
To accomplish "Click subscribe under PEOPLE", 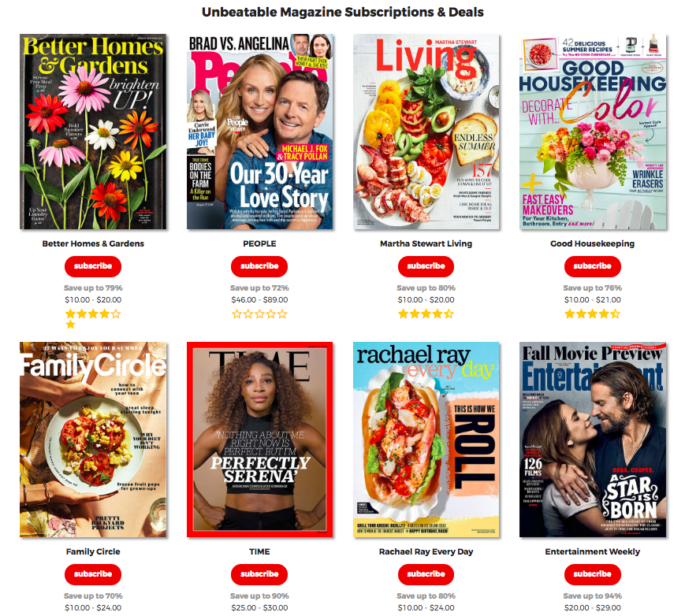I will click(x=259, y=266).
